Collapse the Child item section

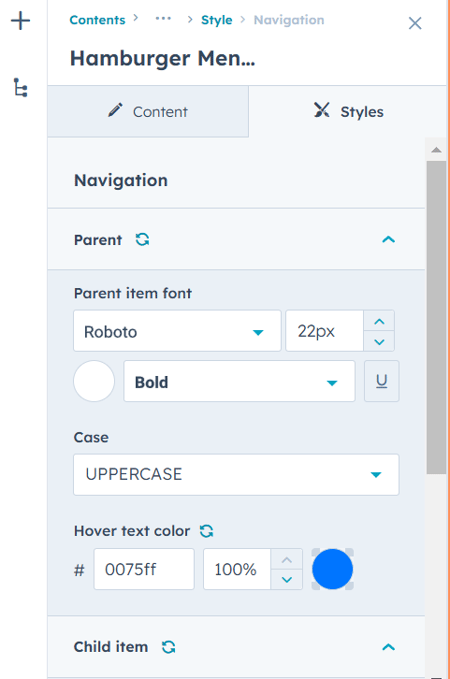[x=388, y=647]
